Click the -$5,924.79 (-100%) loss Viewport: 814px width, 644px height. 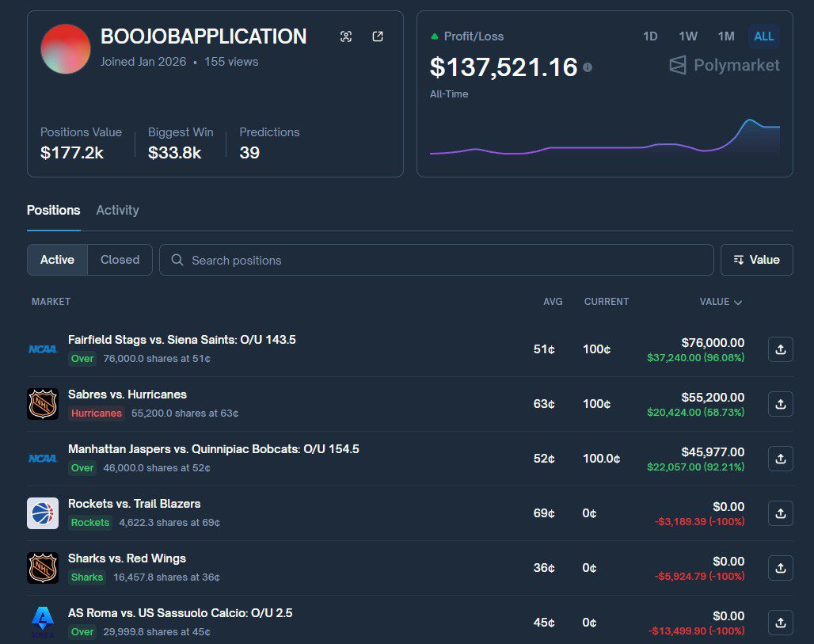pos(699,577)
